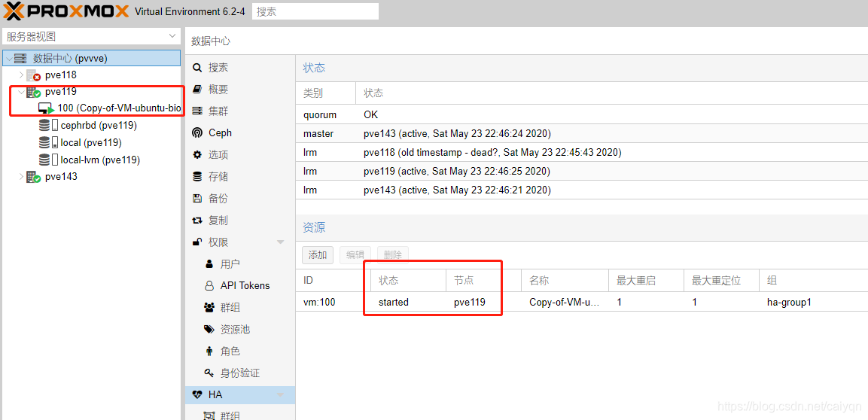
Task: Expand the pve118 tree node
Action: pyautogui.click(x=21, y=75)
